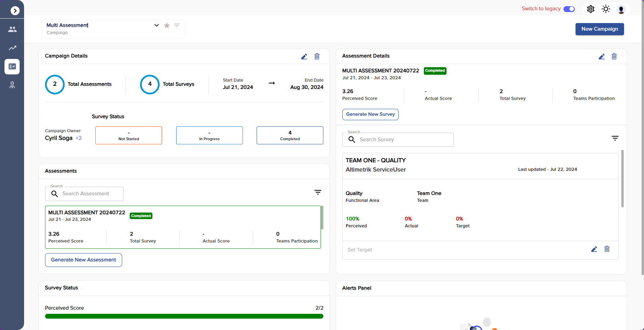Open the light mode brightness icon
Viewport: 644px width, 330px height.
click(606, 9)
